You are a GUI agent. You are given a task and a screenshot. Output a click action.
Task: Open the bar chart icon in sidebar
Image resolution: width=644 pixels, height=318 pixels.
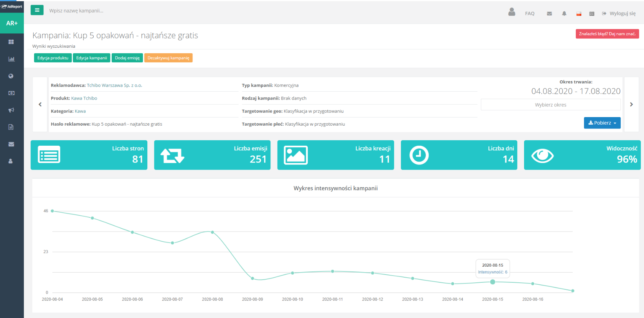[x=11, y=59]
